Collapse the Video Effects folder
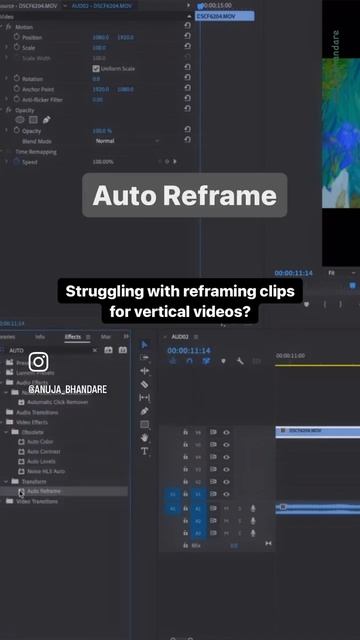The height and width of the screenshot is (640, 360). [x=2, y=422]
